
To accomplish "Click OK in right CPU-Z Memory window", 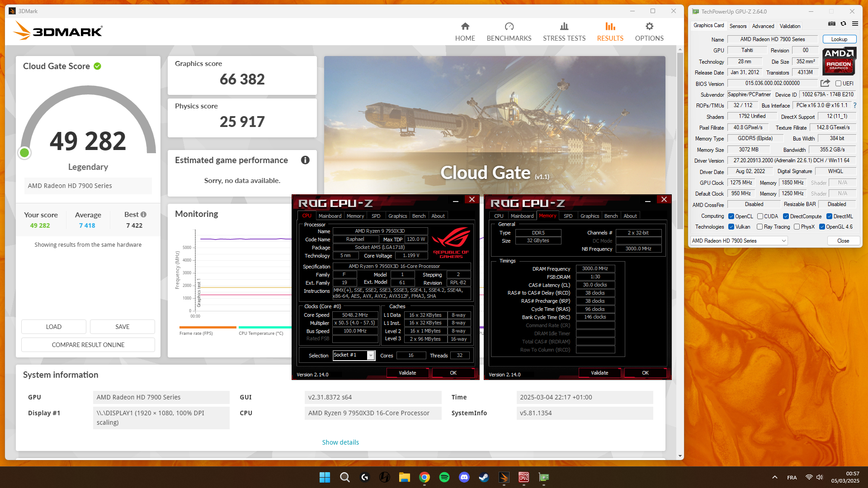I will coord(645,373).
